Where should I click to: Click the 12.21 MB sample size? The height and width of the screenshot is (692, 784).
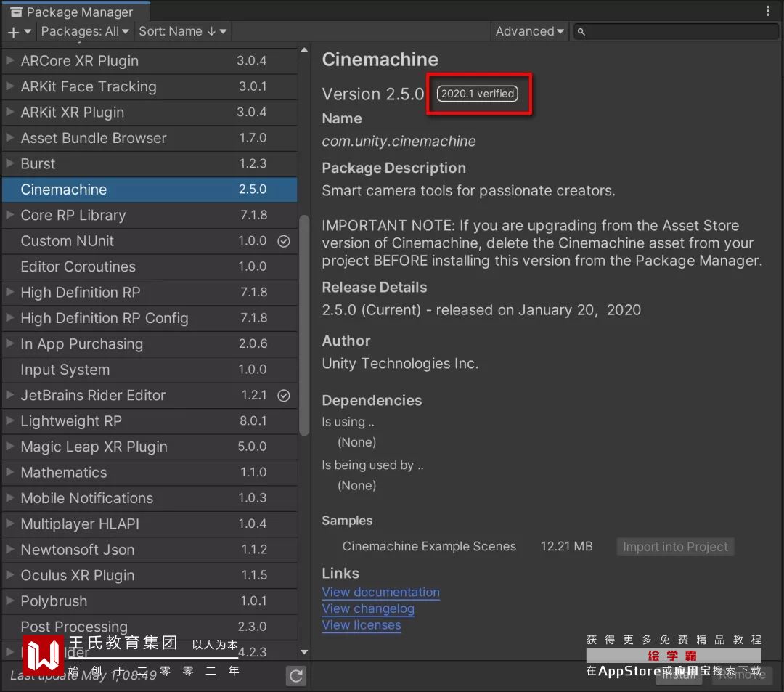566,546
